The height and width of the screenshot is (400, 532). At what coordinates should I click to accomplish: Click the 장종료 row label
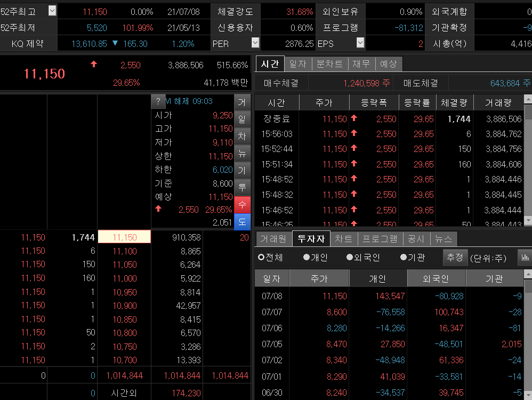(277, 119)
